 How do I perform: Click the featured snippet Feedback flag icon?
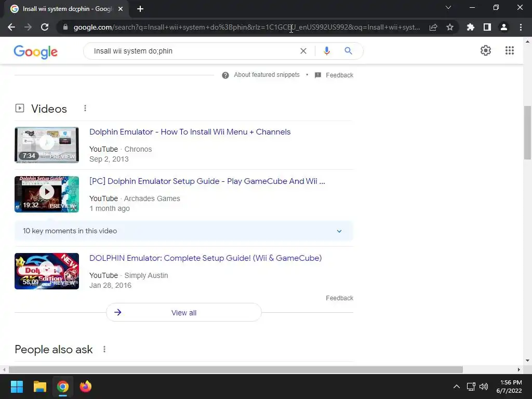click(318, 75)
